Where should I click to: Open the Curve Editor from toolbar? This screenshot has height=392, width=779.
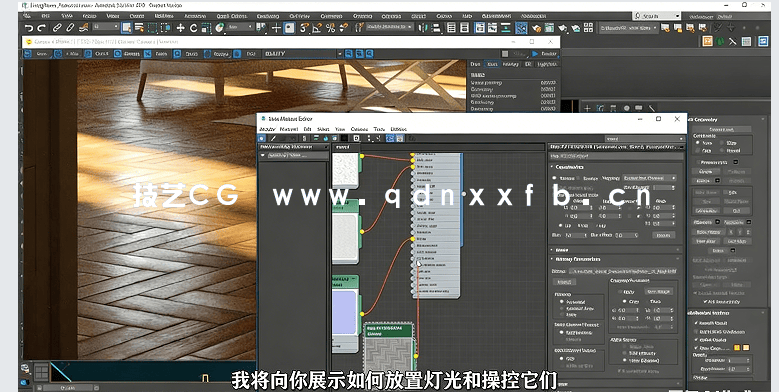point(493,28)
